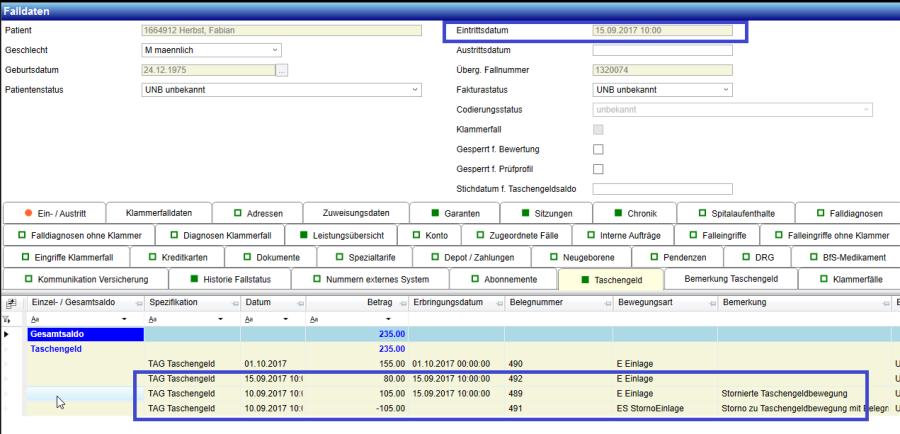Expand the Patientenstatus dropdown
The width and height of the screenshot is (900, 434).
coord(414,90)
